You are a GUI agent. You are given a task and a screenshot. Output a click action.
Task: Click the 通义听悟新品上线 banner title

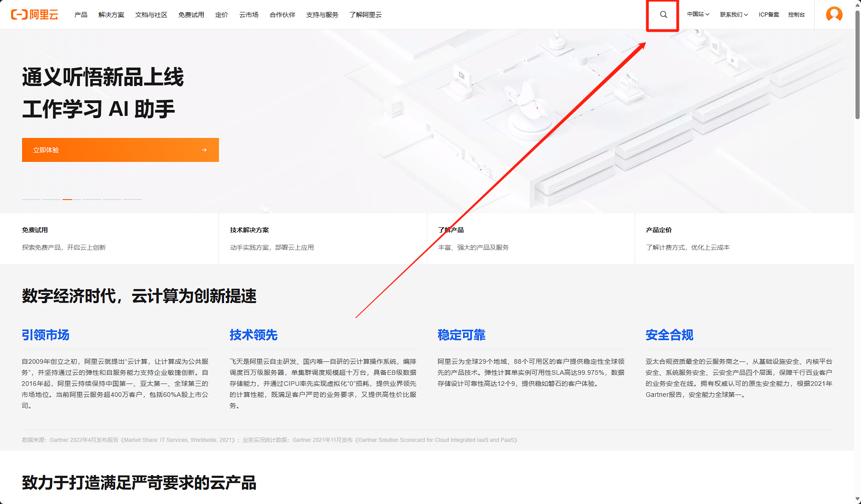point(103,77)
